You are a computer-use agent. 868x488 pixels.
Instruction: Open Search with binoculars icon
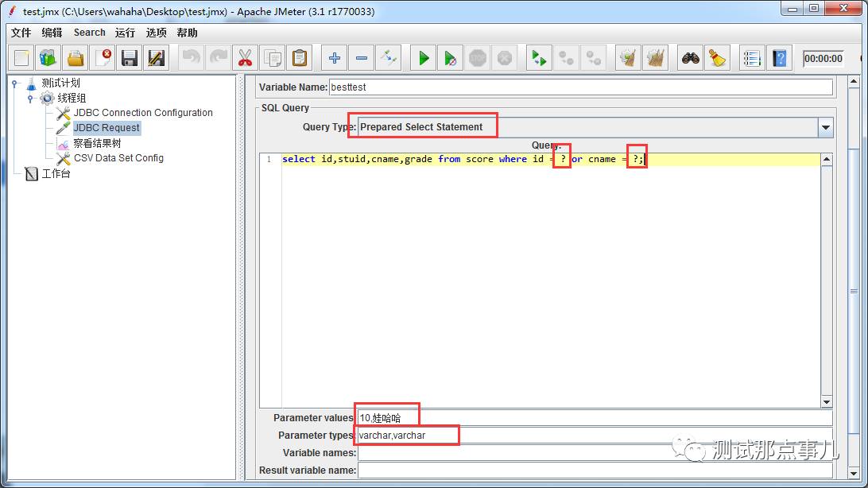[690, 58]
